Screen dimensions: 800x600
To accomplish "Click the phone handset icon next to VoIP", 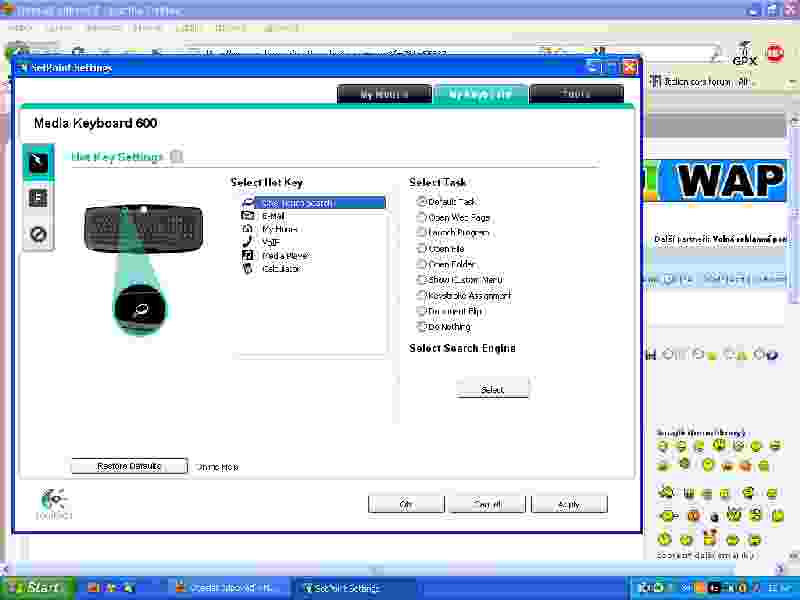I will pyautogui.click(x=247, y=241).
